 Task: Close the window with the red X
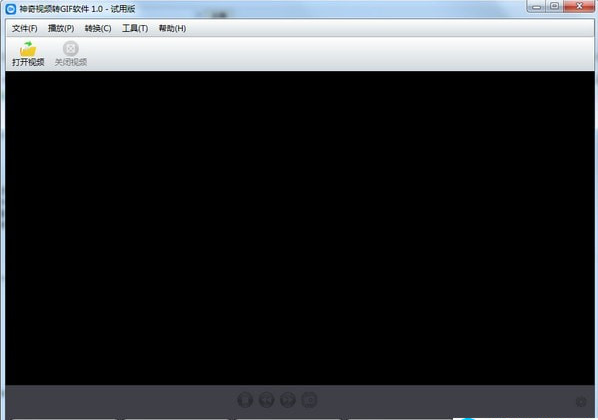click(x=579, y=6)
